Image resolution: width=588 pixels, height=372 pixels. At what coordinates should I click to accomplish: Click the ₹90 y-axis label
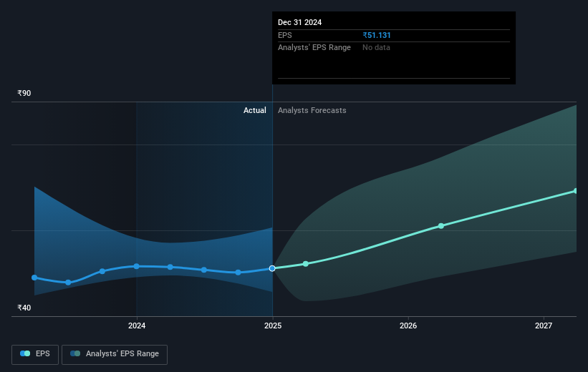pyautogui.click(x=24, y=93)
